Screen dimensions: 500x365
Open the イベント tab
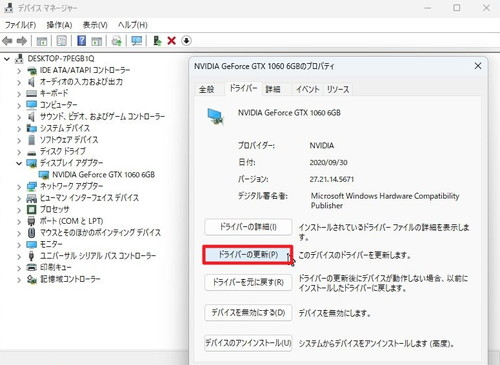click(307, 89)
